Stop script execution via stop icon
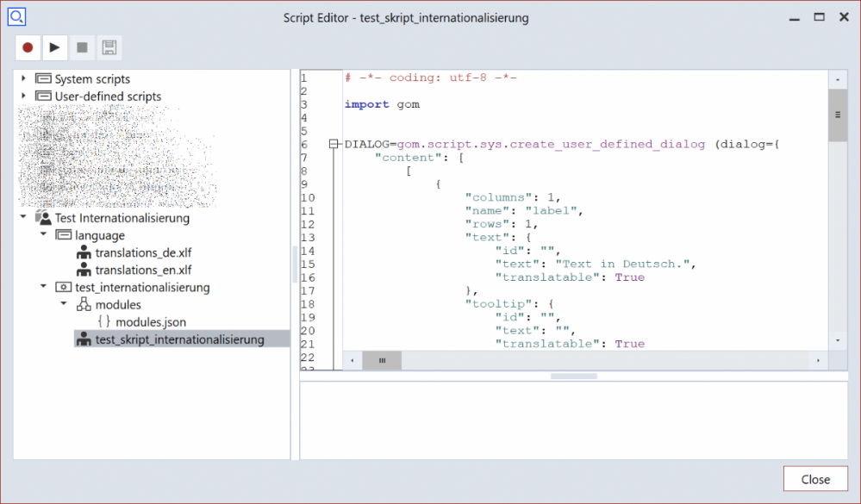Viewport: 861px width, 504px height. tap(82, 47)
